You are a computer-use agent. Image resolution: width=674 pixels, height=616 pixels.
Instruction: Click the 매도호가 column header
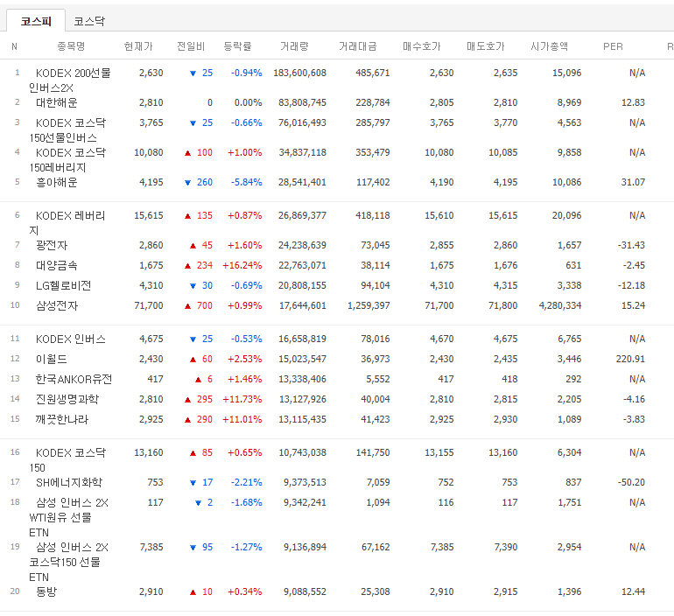point(486,46)
